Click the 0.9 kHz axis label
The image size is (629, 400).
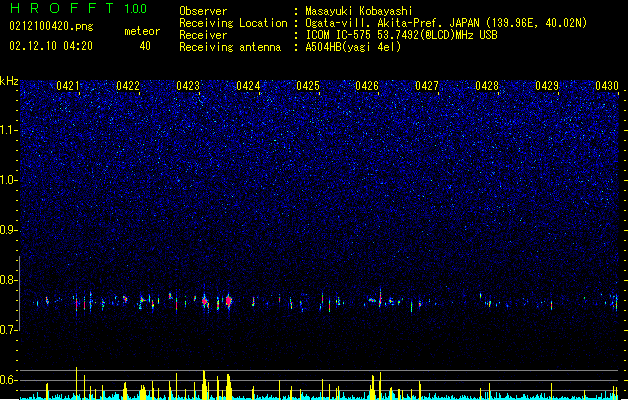[9, 230]
